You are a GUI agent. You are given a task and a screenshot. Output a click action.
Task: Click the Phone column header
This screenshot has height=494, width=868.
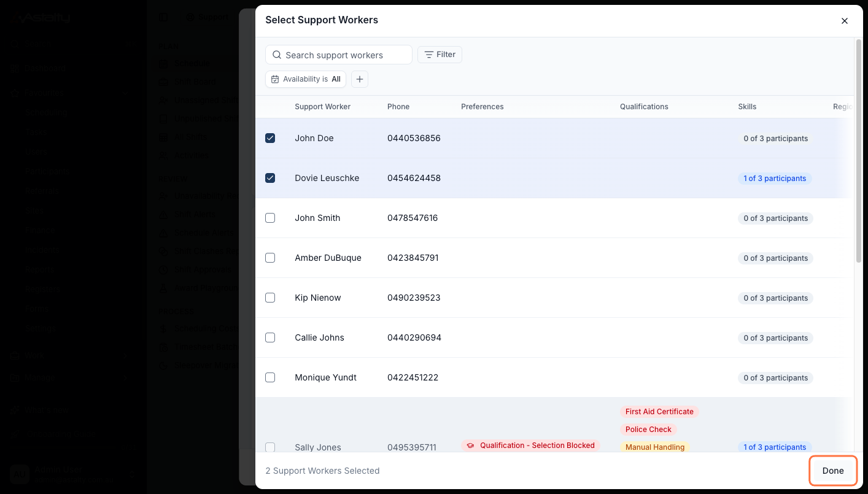pyautogui.click(x=398, y=107)
